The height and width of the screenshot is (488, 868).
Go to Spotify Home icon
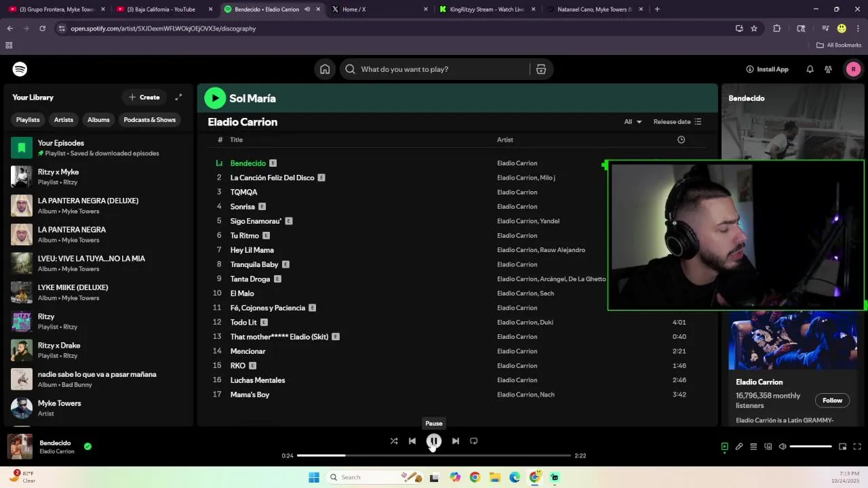(325, 69)
